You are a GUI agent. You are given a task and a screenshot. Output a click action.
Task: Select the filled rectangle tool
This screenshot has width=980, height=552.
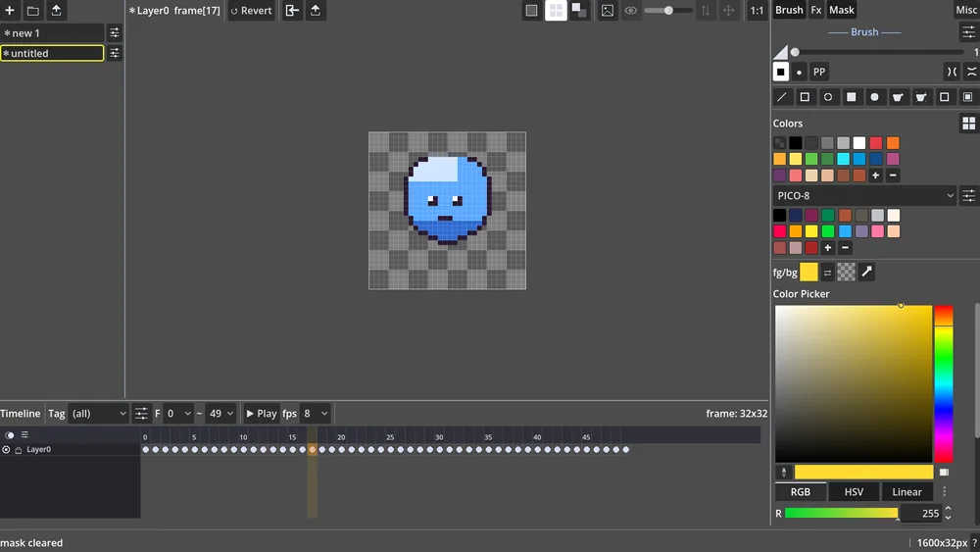click(x=852, y=97)
